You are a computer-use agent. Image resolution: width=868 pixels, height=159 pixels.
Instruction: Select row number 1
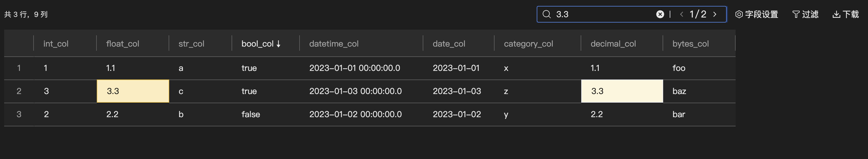point(19,68)
